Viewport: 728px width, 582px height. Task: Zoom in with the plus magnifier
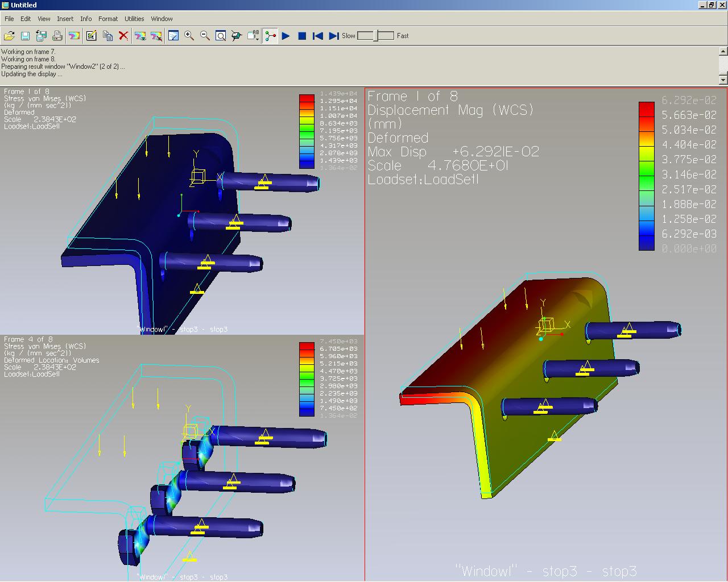tap(189, 36)
